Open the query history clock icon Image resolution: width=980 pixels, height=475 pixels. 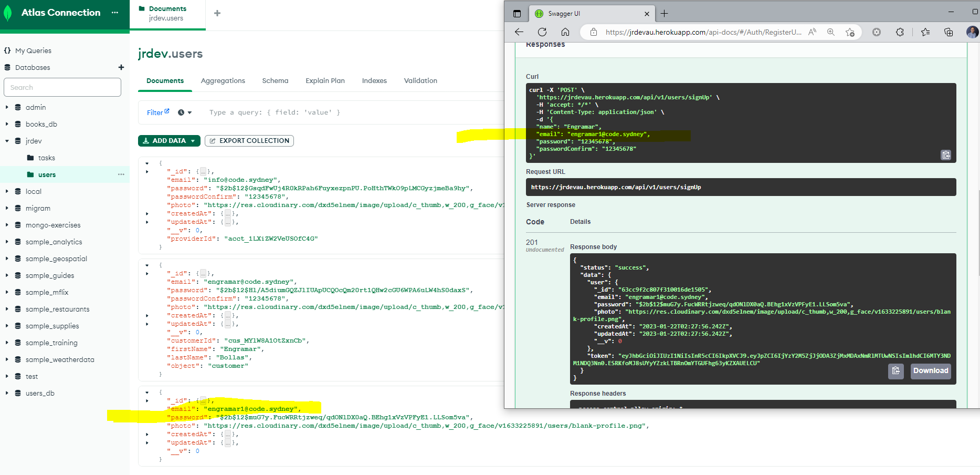pyautogui.click(x=180, y=112)
